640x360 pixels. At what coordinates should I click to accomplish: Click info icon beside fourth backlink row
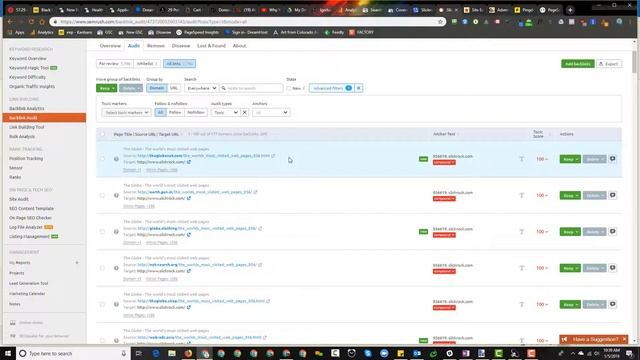coord(116,268)
